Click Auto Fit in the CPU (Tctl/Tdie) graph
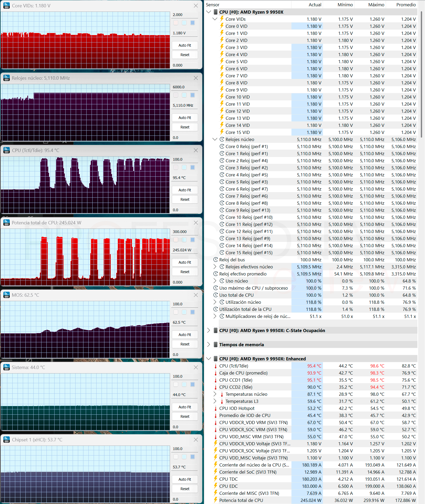425x504 pixels. coord(185,190)
